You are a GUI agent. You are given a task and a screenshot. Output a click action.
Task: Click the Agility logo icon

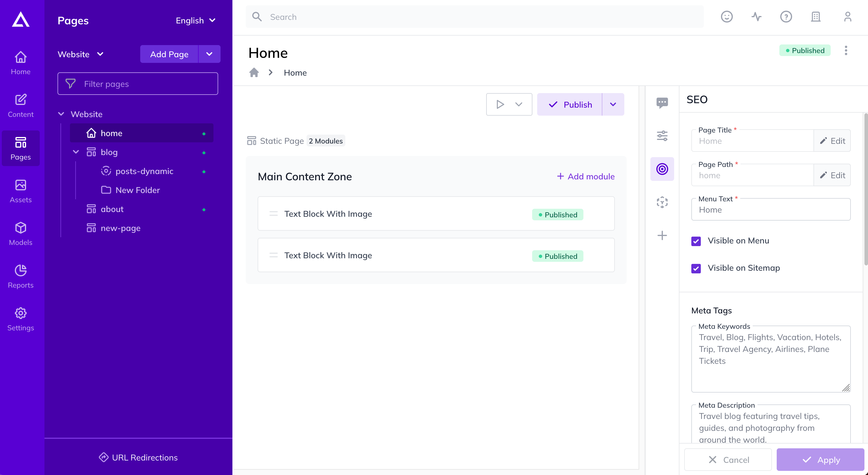click(x=20, y=20)
